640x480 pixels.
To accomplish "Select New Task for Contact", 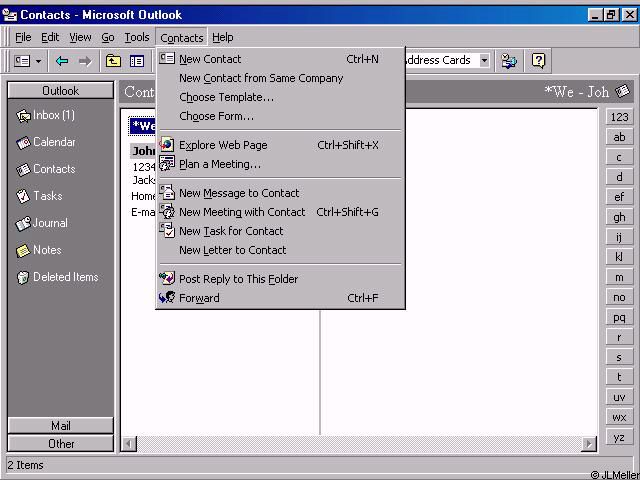I will (280, 231).
